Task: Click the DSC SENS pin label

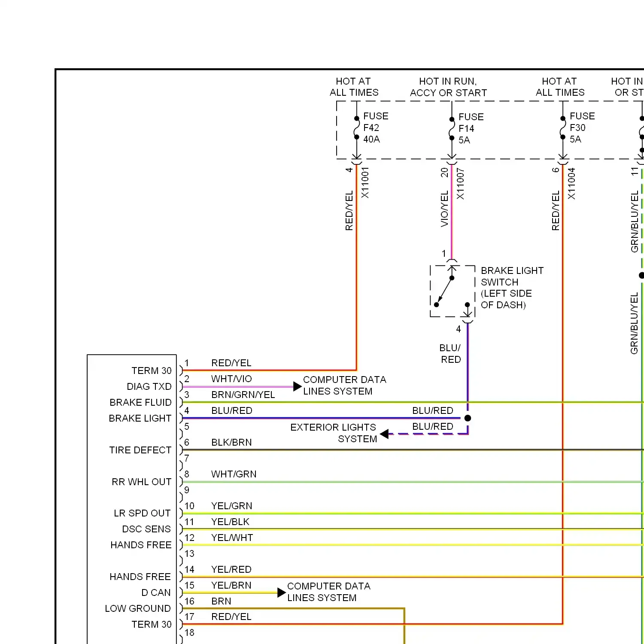Action: (146, 529)
